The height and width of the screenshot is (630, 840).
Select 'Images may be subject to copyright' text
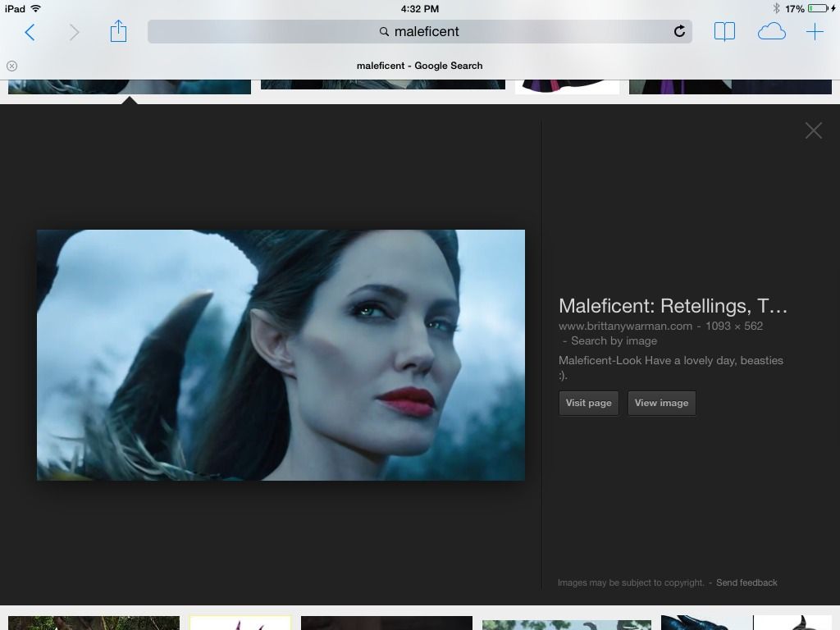click(x=631, y=582)
